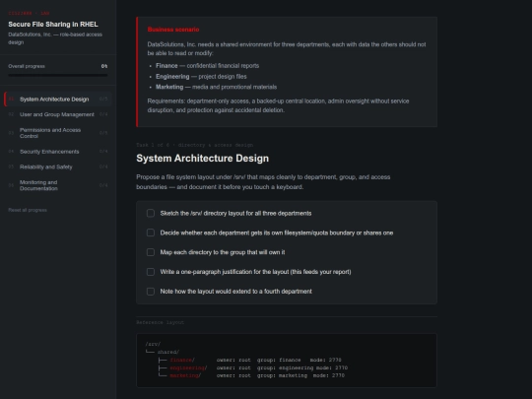The image size is (532, 399).
Task: Click the 'Overall progress' label
Action: pos(27,66)
